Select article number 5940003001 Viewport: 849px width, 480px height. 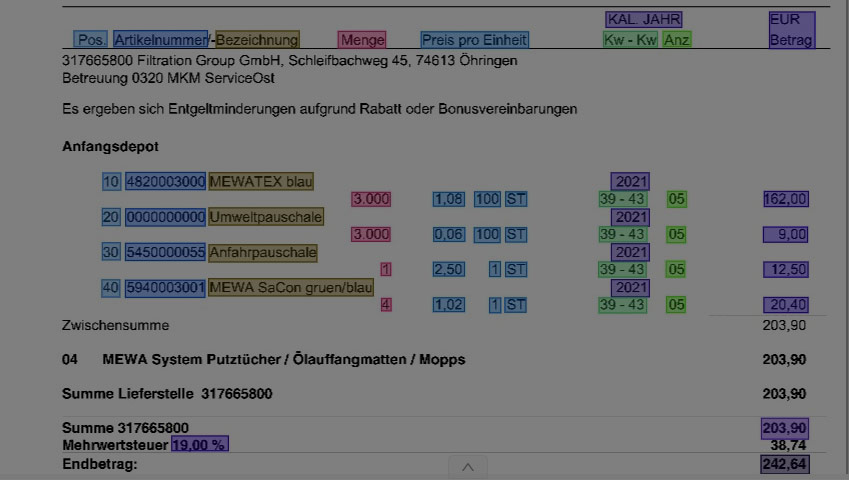pos(165,288)
